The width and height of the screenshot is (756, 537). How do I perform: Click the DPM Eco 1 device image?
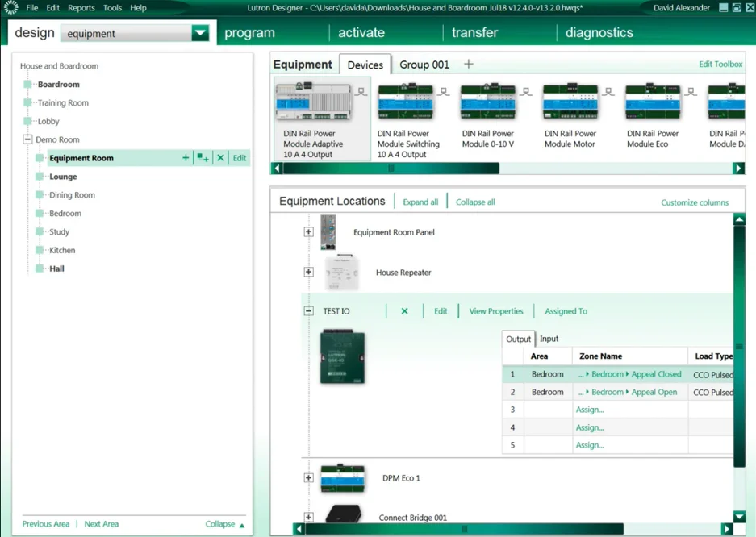pos(343,478)
